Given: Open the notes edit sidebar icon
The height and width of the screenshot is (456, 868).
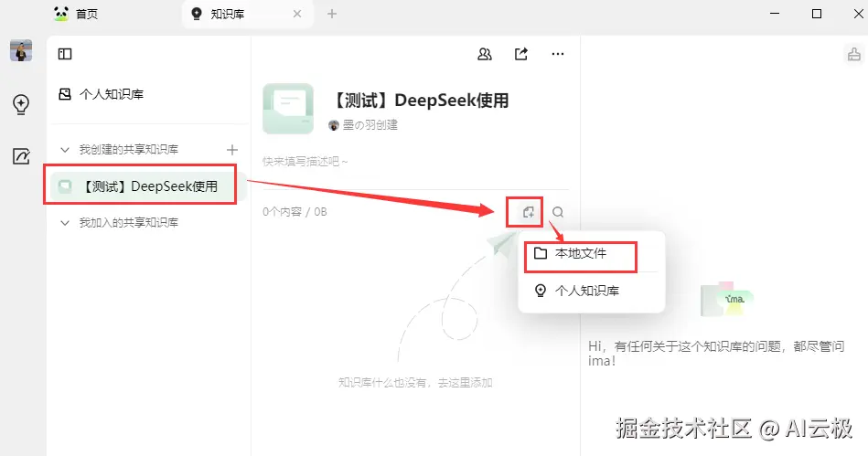Looking at the screenshot, I should 21,156.
